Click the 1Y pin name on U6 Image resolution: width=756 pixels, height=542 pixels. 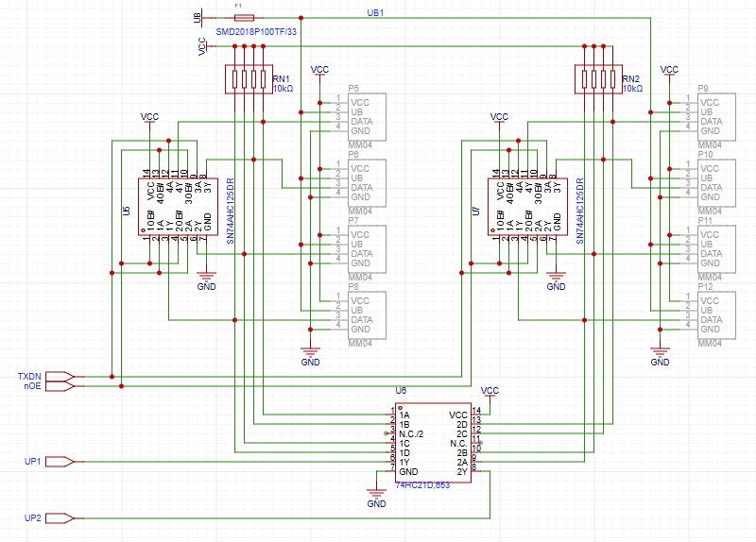[x=404, y=462]
